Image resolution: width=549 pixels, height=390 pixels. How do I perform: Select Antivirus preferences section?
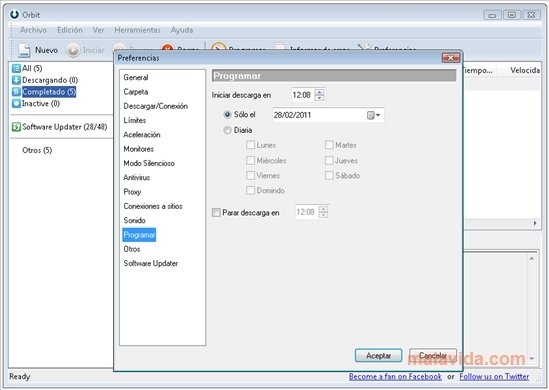(x=137, y=178)
